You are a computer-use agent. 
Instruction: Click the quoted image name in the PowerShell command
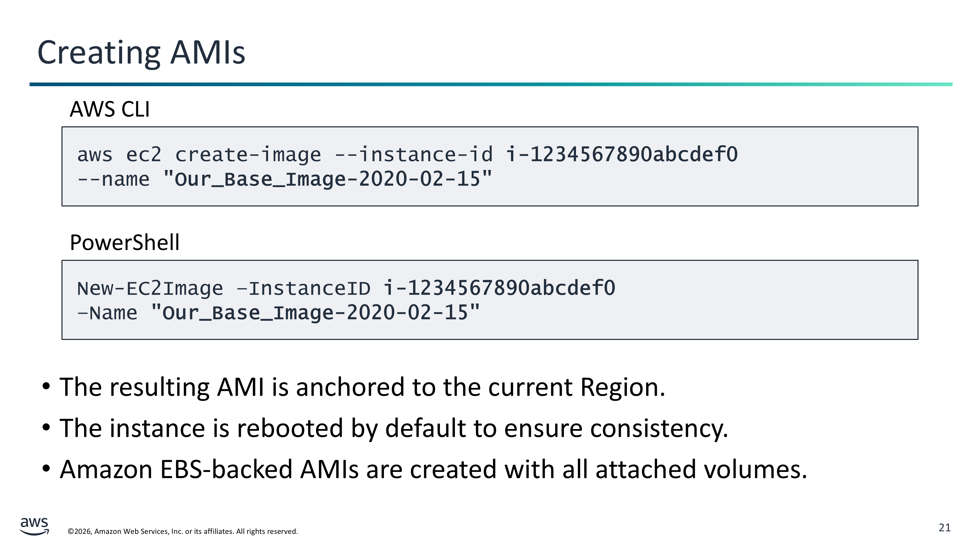click(x=315, y=313)
